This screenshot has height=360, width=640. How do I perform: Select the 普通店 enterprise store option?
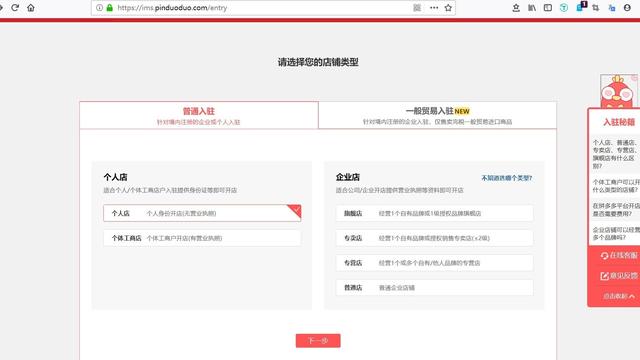(x=434, y=288)
